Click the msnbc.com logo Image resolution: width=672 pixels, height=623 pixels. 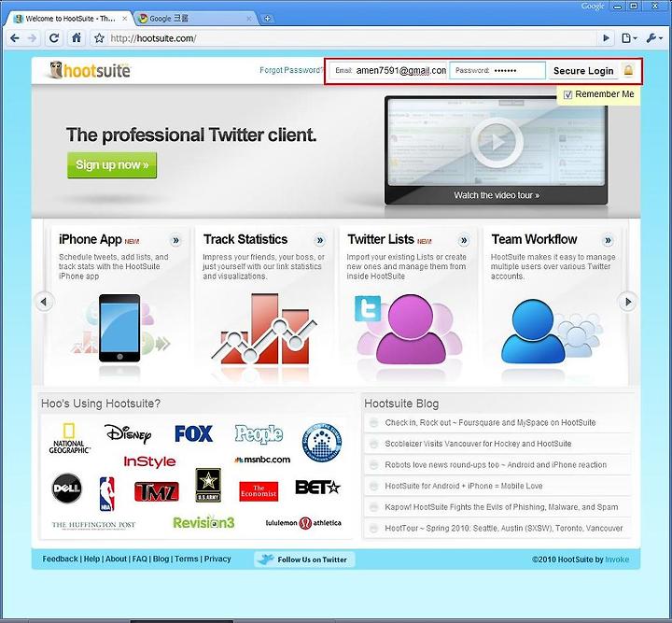point(262,460)
